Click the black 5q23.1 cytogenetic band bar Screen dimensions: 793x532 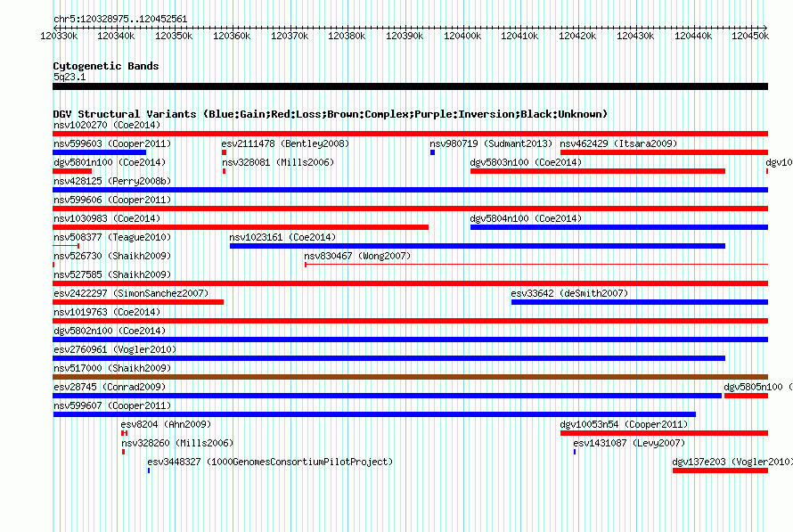410,86
